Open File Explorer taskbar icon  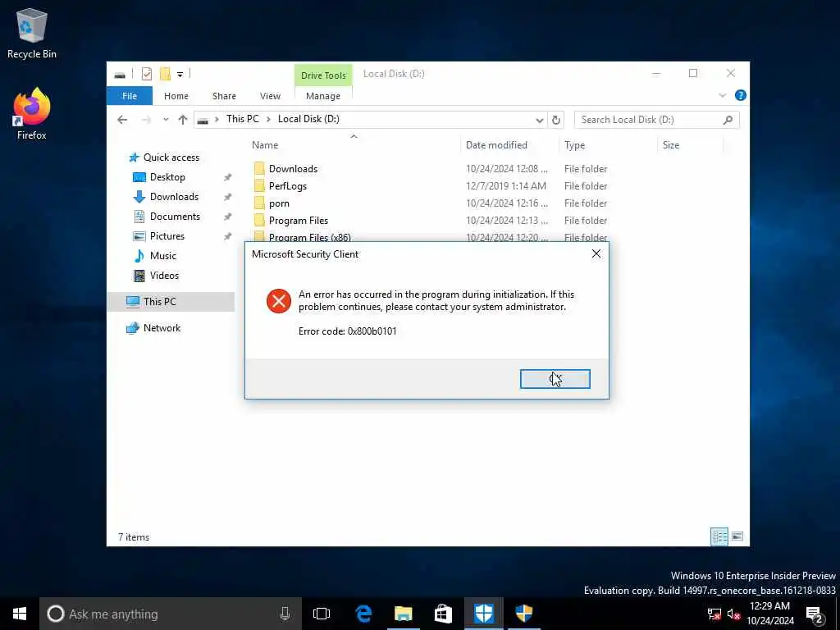tap(404, 614)
